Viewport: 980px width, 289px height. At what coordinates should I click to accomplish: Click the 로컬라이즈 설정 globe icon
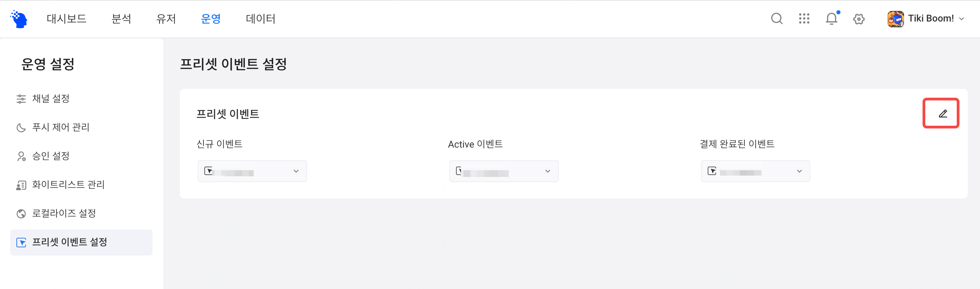pos(21,214)
